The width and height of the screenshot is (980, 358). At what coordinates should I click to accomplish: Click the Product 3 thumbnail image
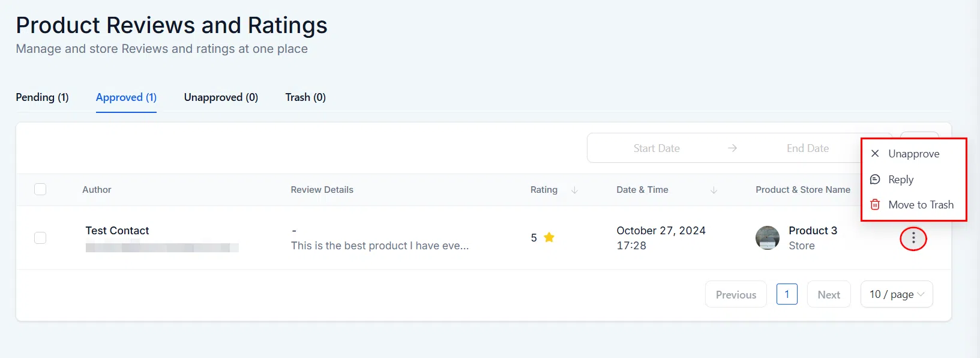[x=768, y=238]
